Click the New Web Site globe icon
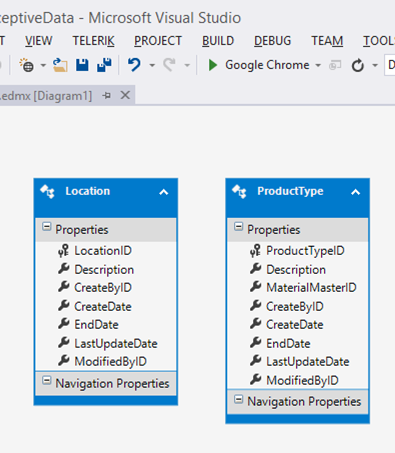The width and height of the screenshot is (395, 453). pos(26,65)
